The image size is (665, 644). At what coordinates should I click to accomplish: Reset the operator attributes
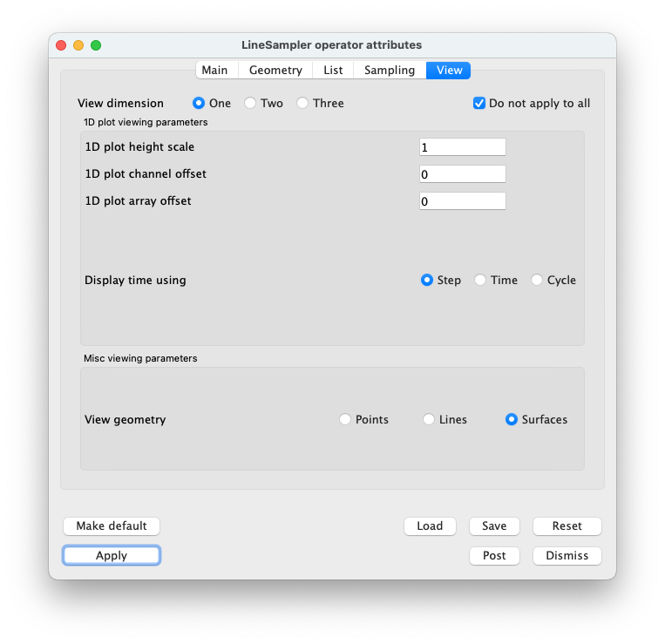point(567,526)
